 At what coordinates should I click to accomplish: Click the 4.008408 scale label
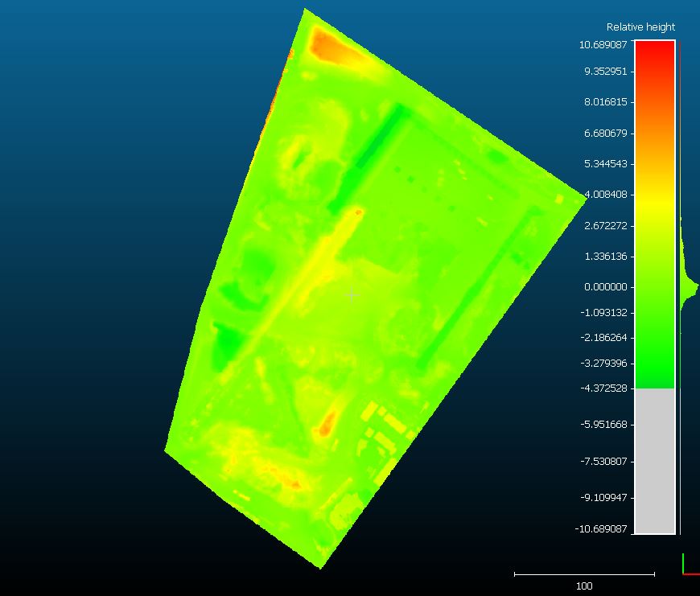coord(605,195)
